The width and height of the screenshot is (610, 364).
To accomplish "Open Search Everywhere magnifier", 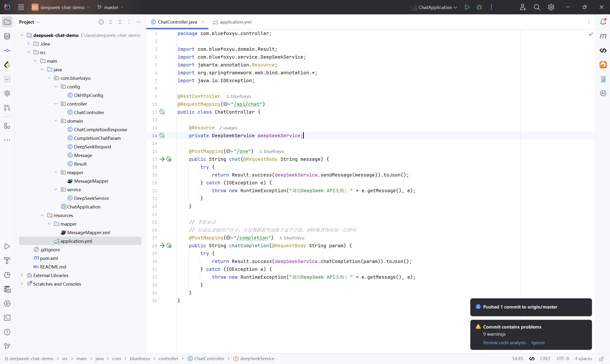I will pyautogui.click(x=537, y=7).
